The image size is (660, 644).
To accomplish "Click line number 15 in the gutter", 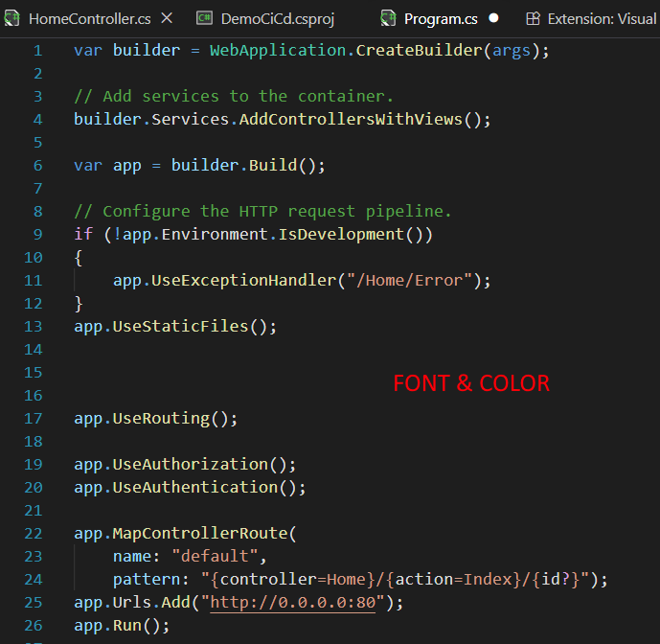I will coord(34,373).
